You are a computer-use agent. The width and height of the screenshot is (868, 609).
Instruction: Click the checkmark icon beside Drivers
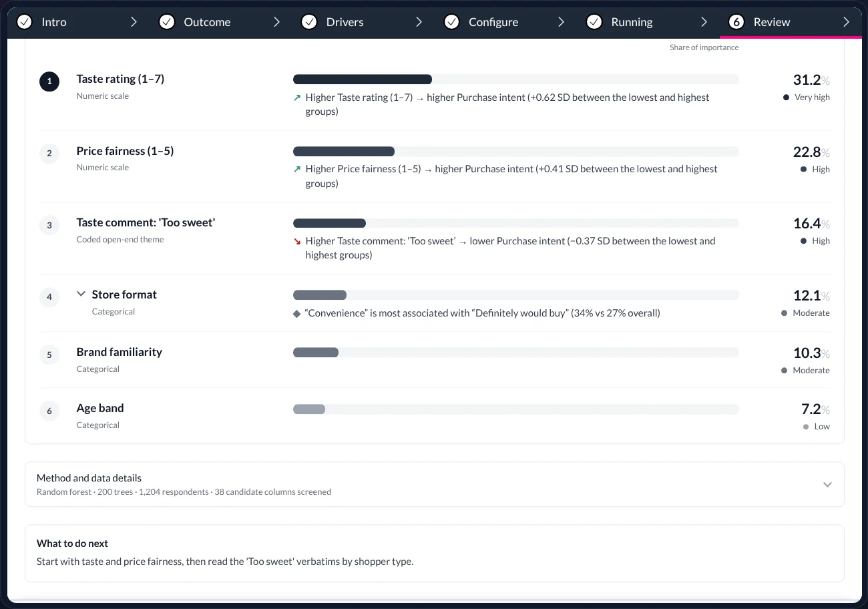309,22
